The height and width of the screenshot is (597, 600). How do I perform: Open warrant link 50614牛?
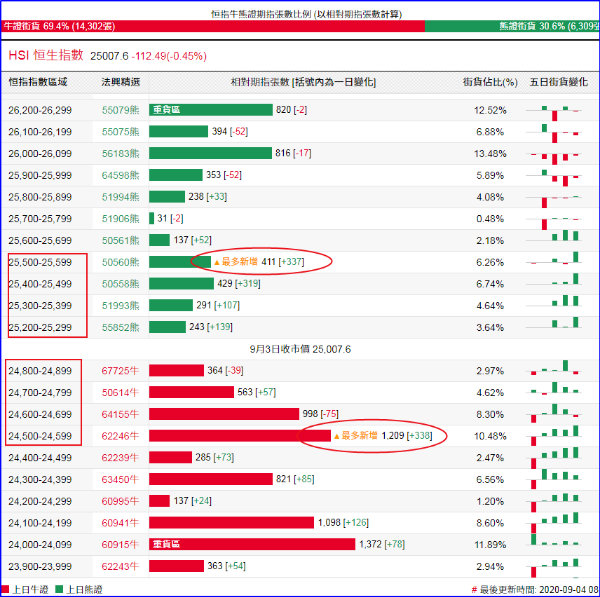pyautogui.click(x=120, y=393)
